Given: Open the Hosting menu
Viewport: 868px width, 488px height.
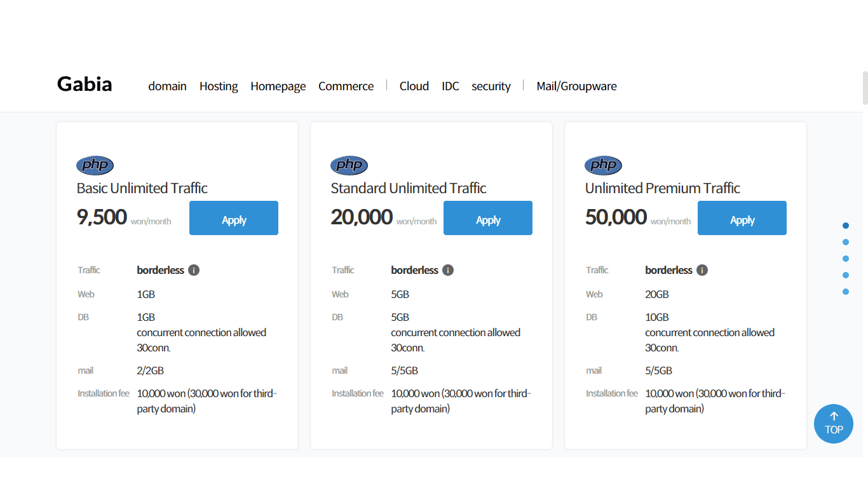Looking at the screenshot, I should [219, 86].
